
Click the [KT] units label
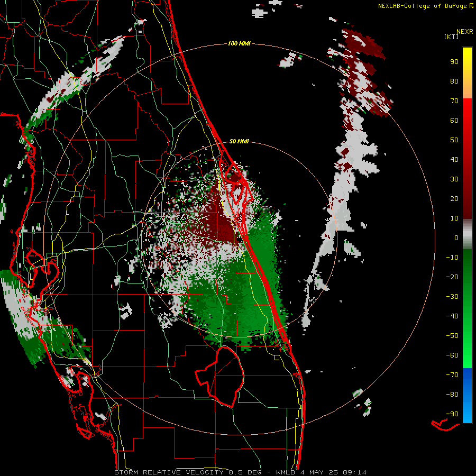tap(451, 36)
